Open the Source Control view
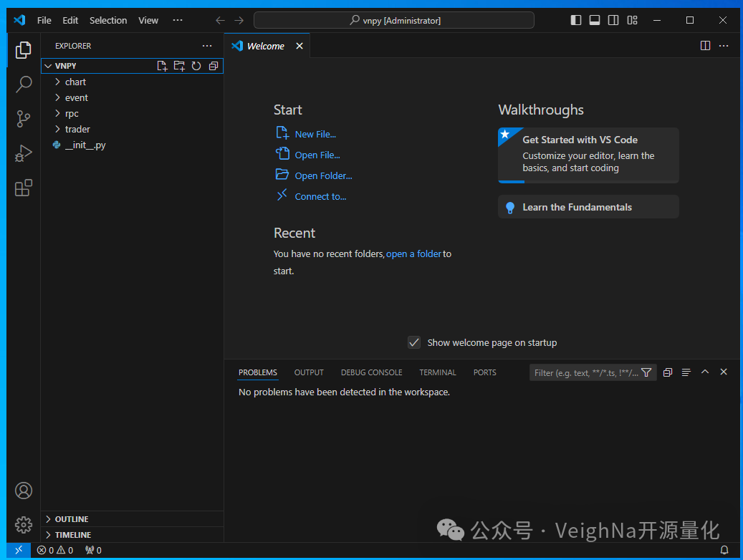The image size is (743, 560). coord(24,119)
